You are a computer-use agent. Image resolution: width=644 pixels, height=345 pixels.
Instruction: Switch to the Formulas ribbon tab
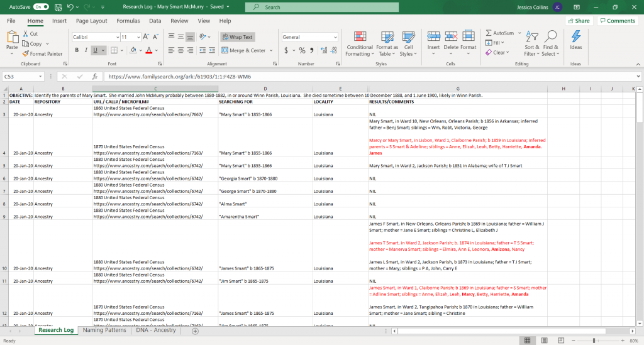pos(128,21)
